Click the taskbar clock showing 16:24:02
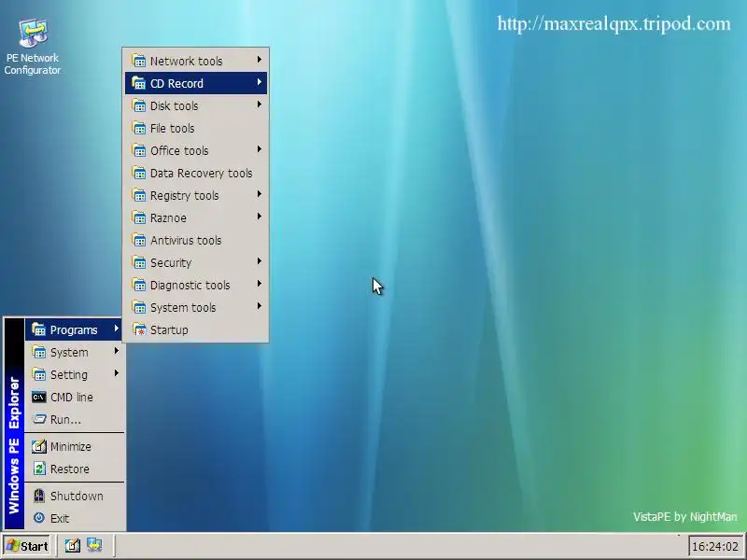747x560 pixels. coord(715,546)
